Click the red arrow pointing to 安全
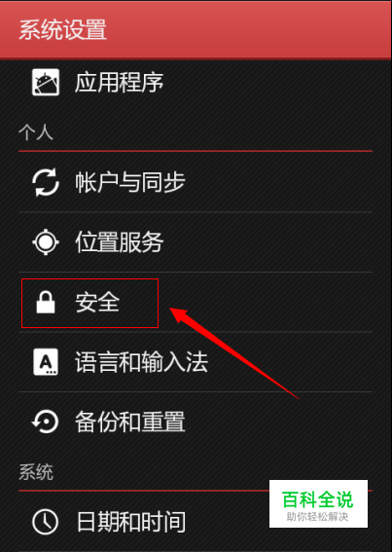The width and height of the screenshot is (392, 552). pos(234,353)
